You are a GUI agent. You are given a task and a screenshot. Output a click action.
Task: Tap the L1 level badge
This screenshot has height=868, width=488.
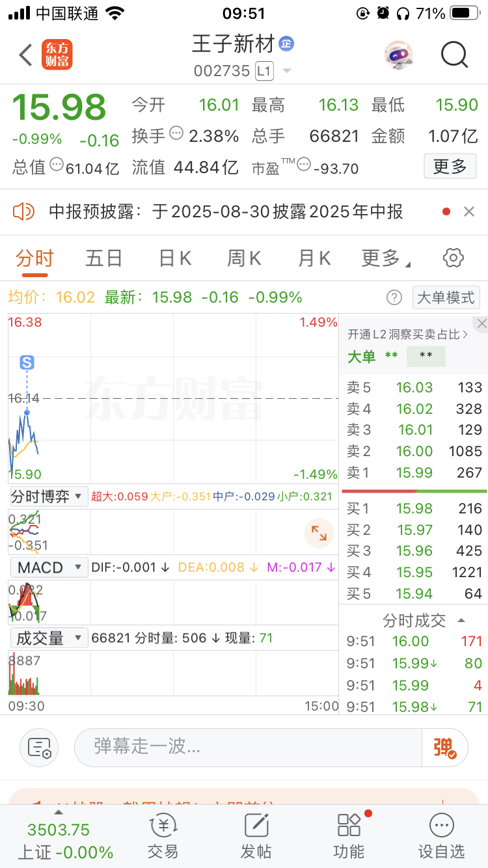264,70
